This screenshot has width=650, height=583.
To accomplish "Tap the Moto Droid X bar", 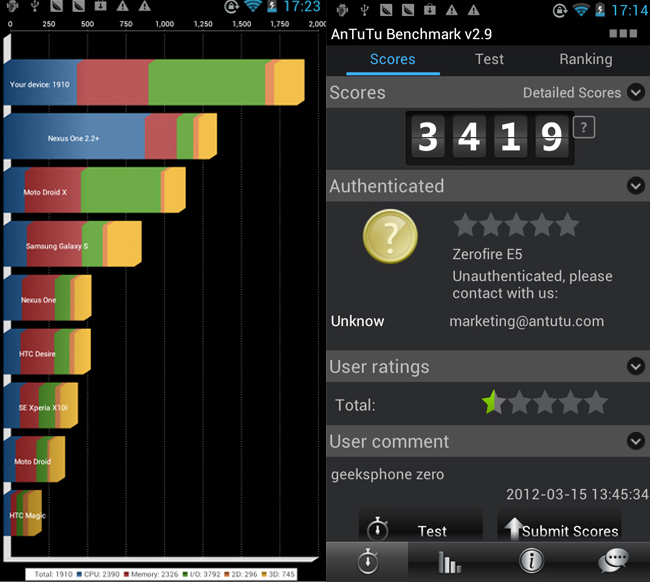I will pos(94,190).
